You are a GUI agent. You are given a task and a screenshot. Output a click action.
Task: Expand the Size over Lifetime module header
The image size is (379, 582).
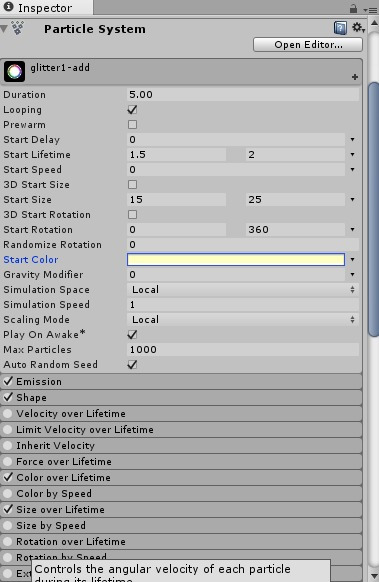181,509
